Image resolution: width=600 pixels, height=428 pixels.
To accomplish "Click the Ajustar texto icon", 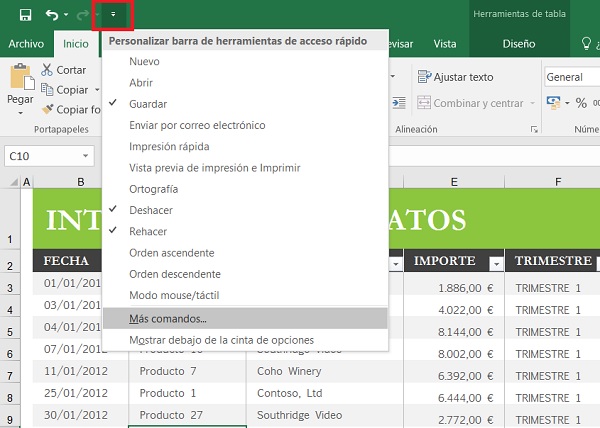I will (x=424, y=76).
